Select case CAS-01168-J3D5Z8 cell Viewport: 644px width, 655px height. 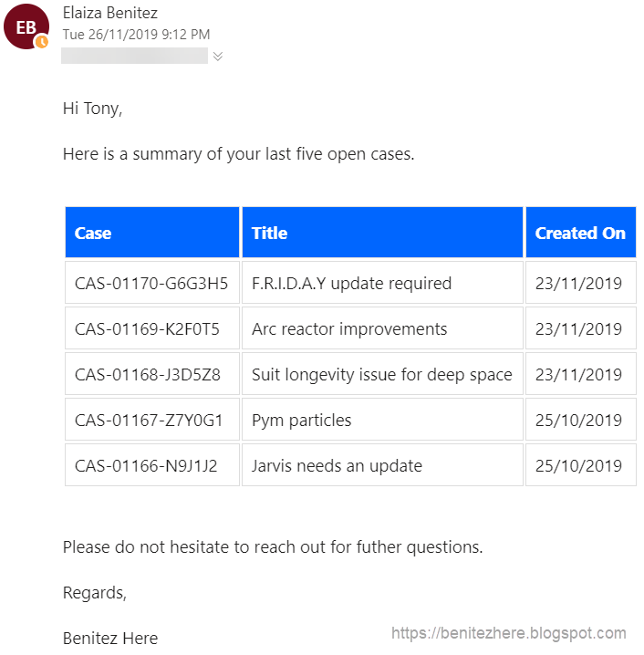coord(152,374)
